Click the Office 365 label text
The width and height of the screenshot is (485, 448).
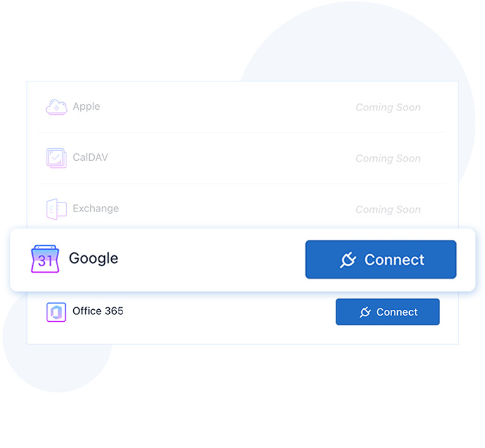(98, 311)
